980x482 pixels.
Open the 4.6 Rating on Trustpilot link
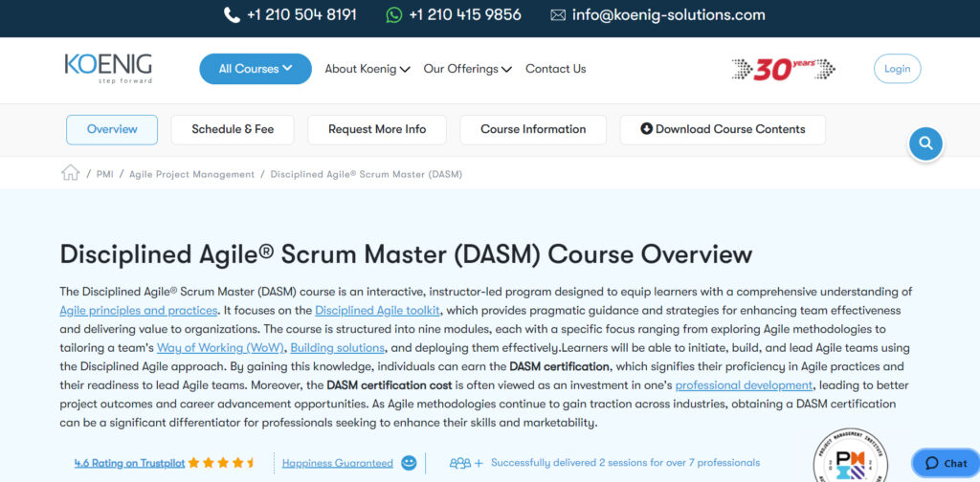tap(129, 463)
